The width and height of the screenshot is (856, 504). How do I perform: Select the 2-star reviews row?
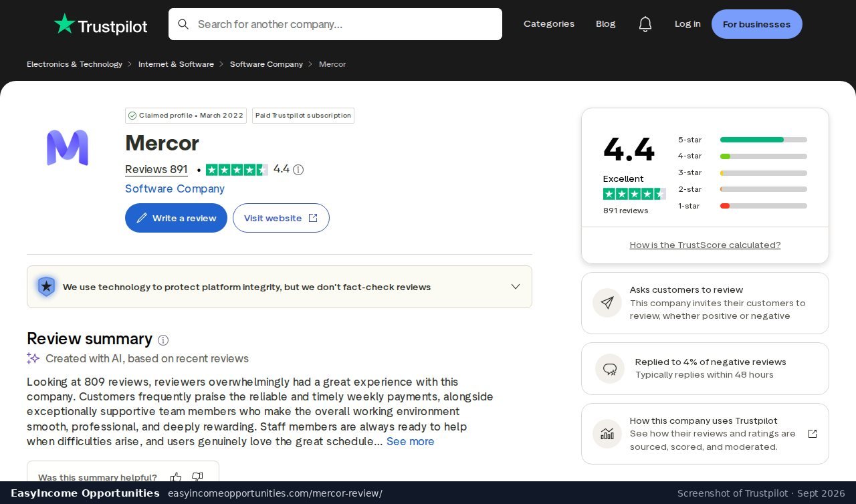(742, 189)
